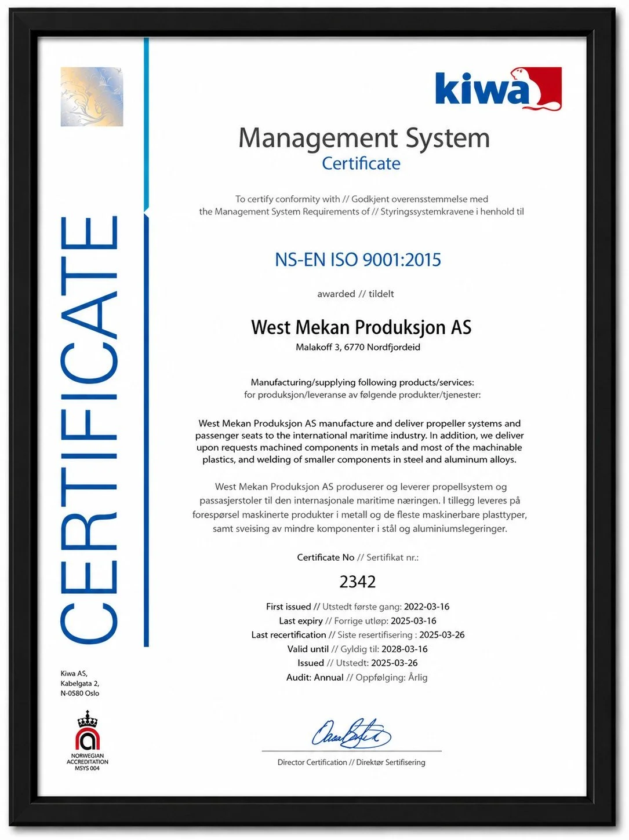This screenshot has width=629, height=840.
Task: Click the first issued date 2022-03-16
Action: [427, 607]
